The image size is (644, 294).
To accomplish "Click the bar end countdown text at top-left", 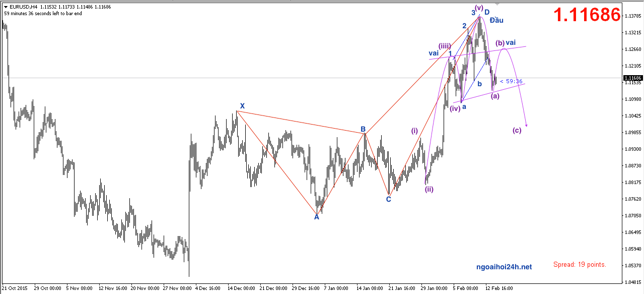I will (x=43, y=14).
